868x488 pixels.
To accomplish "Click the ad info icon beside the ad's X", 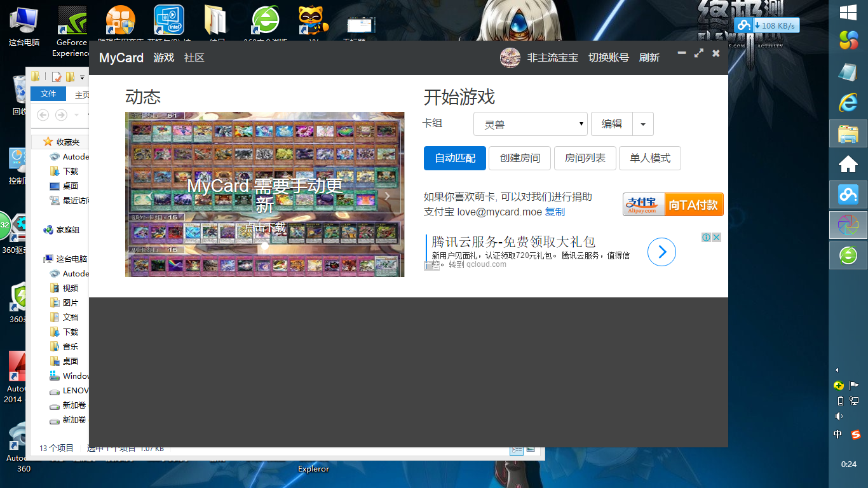I will click(x=706, y=237).
